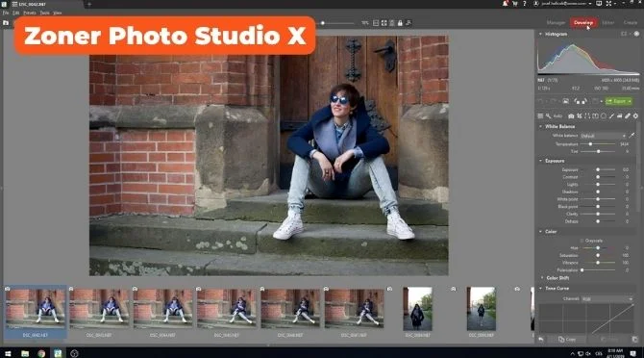Screen dimensions: 644x358
Task: Click the undo arrow above the tools
Action: (541, 101)
